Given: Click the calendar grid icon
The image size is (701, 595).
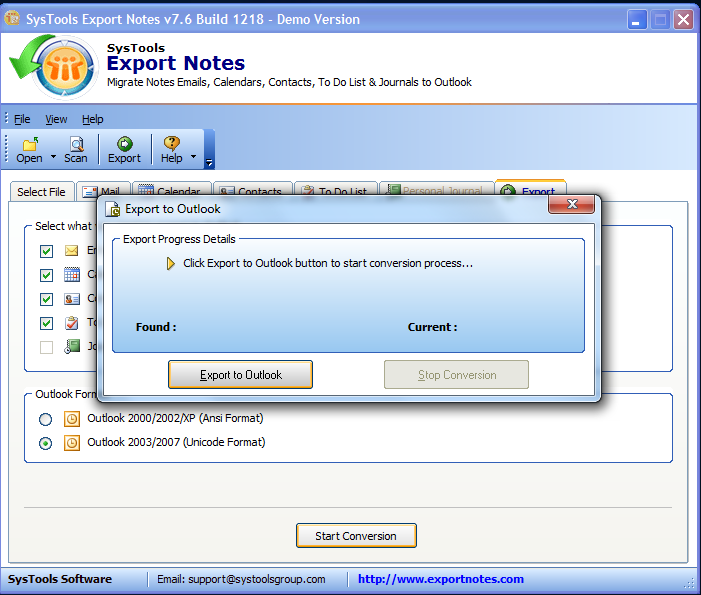Looking at the screenshot, I should pos(72,275).
